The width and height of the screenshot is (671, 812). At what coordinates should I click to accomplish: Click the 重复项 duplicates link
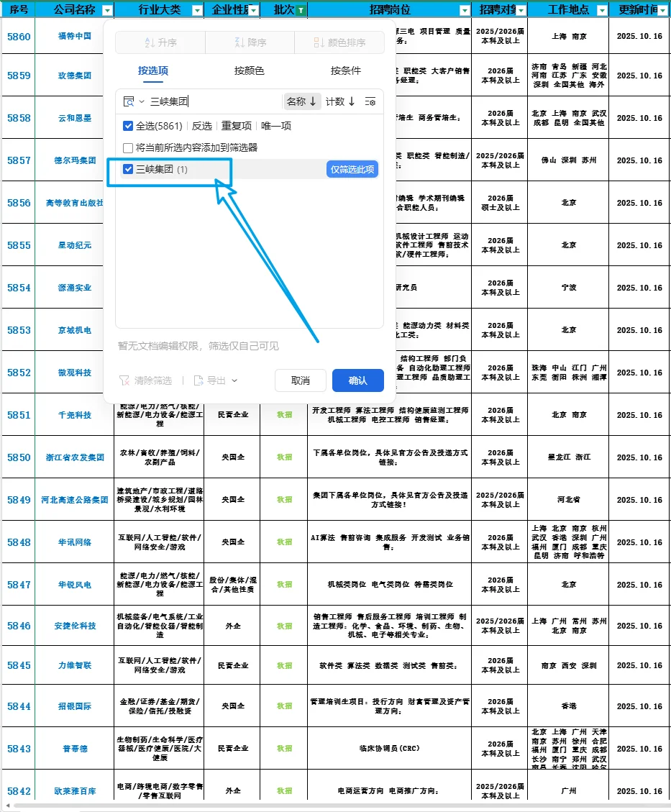(x=237, y=126)
